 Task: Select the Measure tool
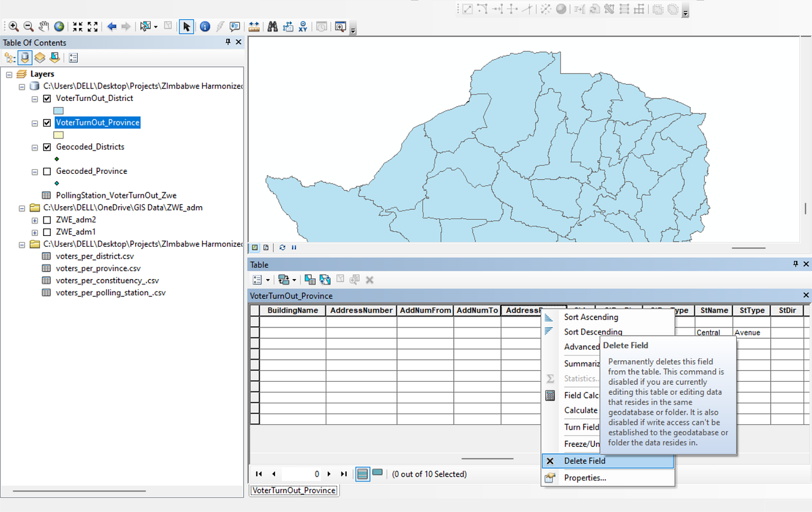coord(254,26)
